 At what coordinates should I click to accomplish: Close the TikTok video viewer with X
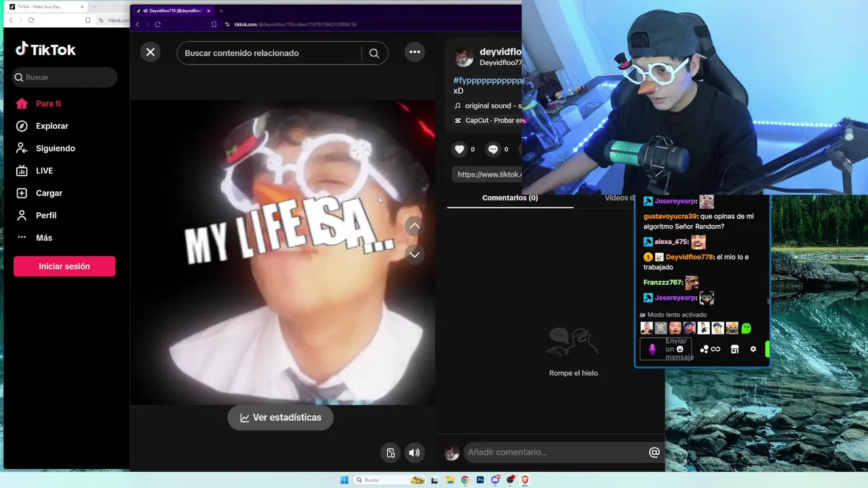point(151,52)
